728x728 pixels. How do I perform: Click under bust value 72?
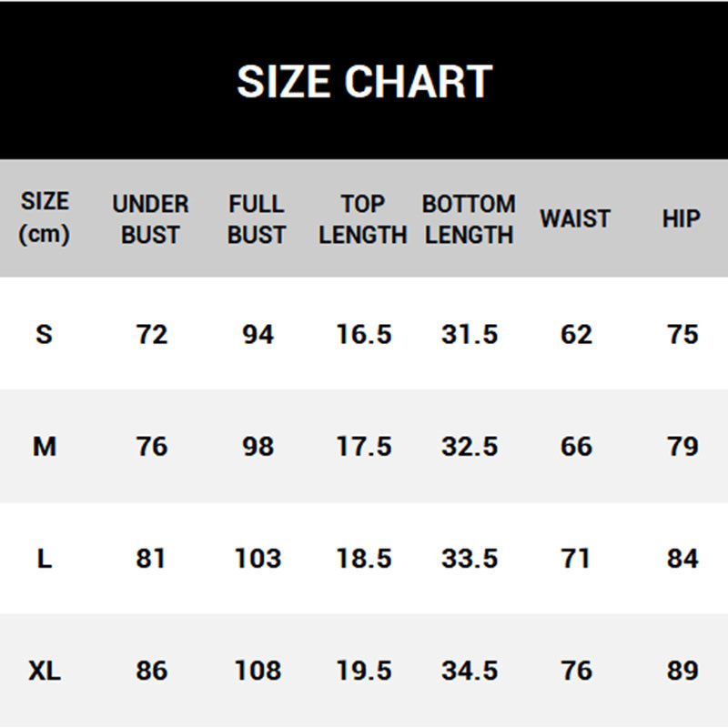click(151, 334)
